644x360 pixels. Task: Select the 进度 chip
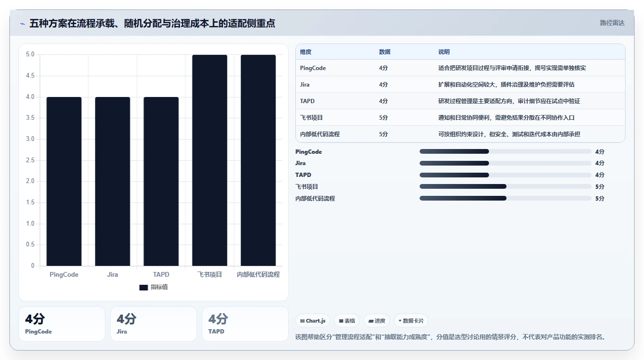pos(377,321)
